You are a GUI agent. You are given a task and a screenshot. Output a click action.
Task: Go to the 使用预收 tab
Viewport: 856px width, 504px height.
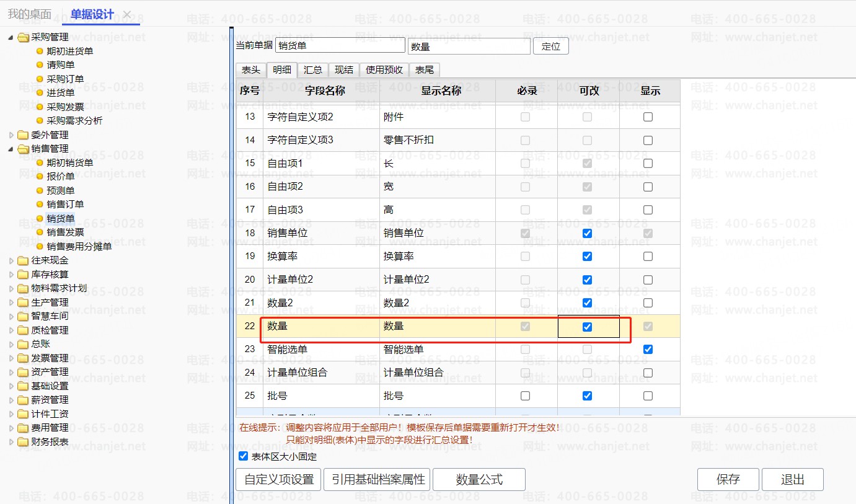click(384, 70)
